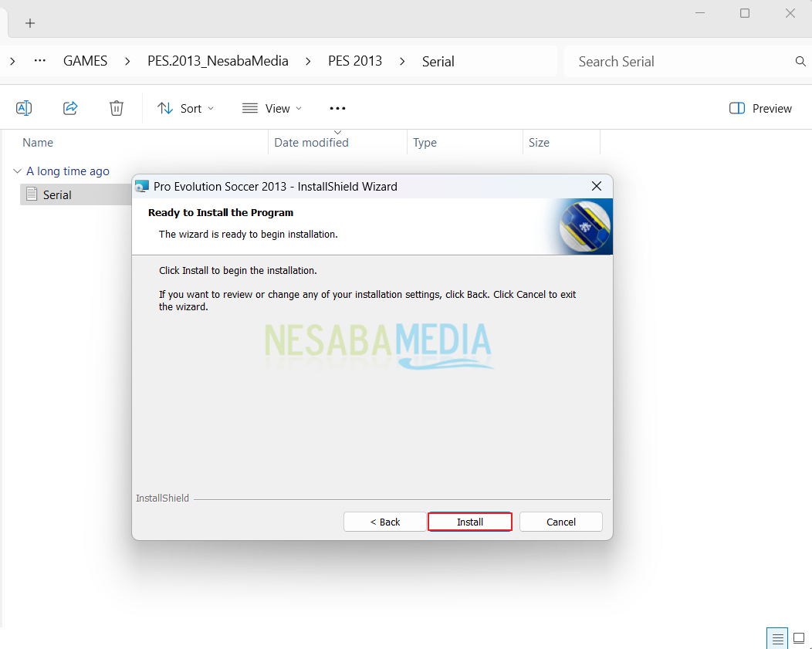Click the Delete trash icon
This screenshot has width=812, height=649.
(117, 108)
